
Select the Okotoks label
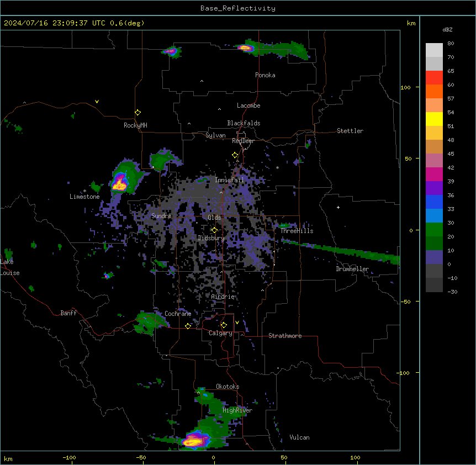coord(228,387)
